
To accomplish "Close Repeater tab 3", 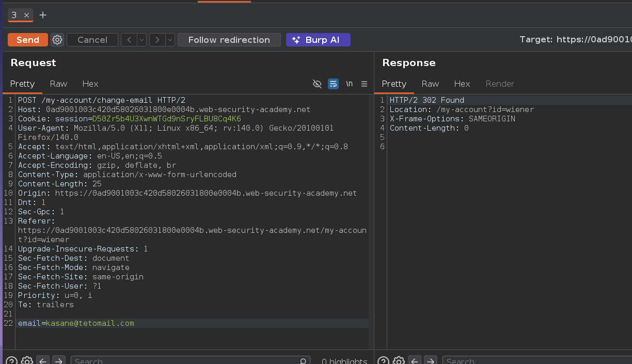I will point(26,15).
